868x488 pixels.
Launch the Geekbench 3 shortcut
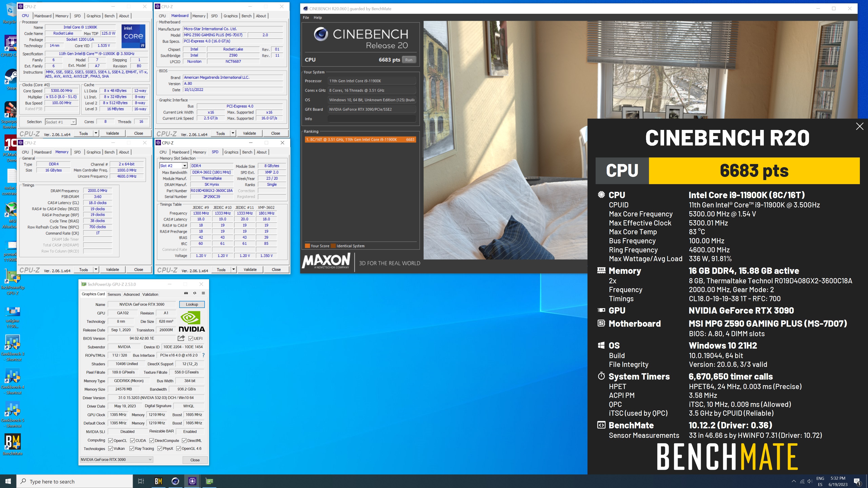(x=12, y=348)
